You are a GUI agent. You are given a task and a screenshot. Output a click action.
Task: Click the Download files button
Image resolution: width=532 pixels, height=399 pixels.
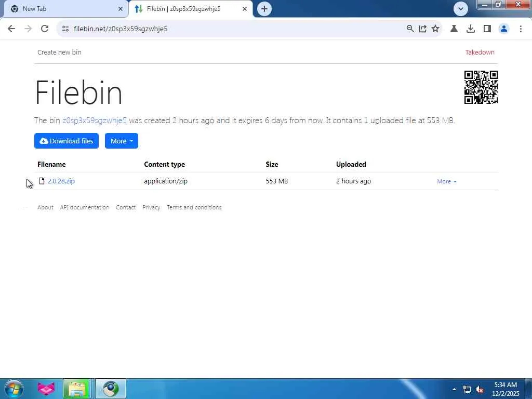tap(66, 141)
